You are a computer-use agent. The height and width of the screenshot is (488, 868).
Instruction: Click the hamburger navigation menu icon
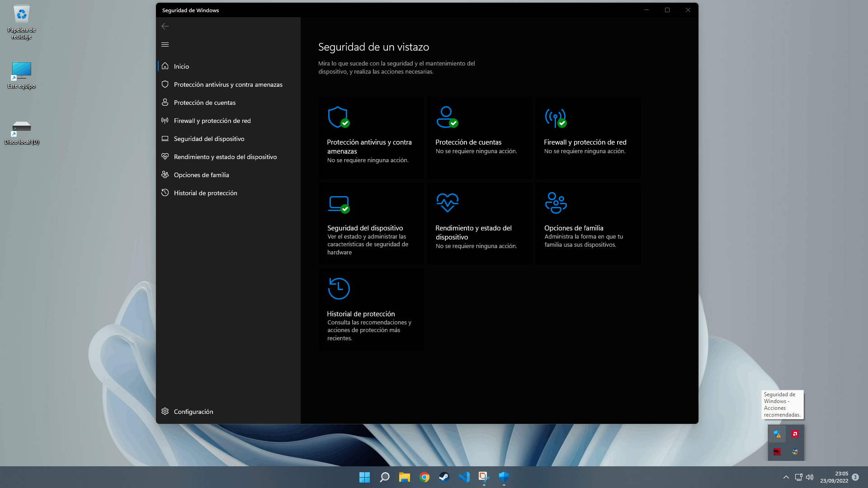pyautogui.click(x=165, y=44)
